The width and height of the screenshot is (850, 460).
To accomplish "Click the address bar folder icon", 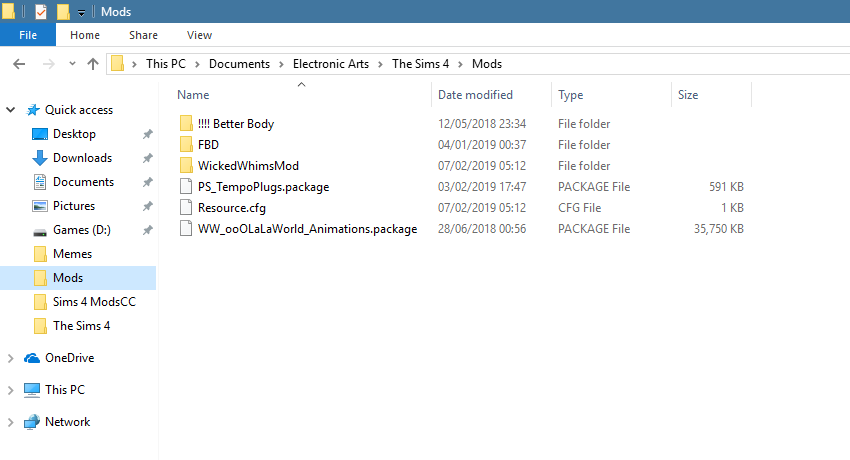I will pyautogui.click(x=117, y=64).
